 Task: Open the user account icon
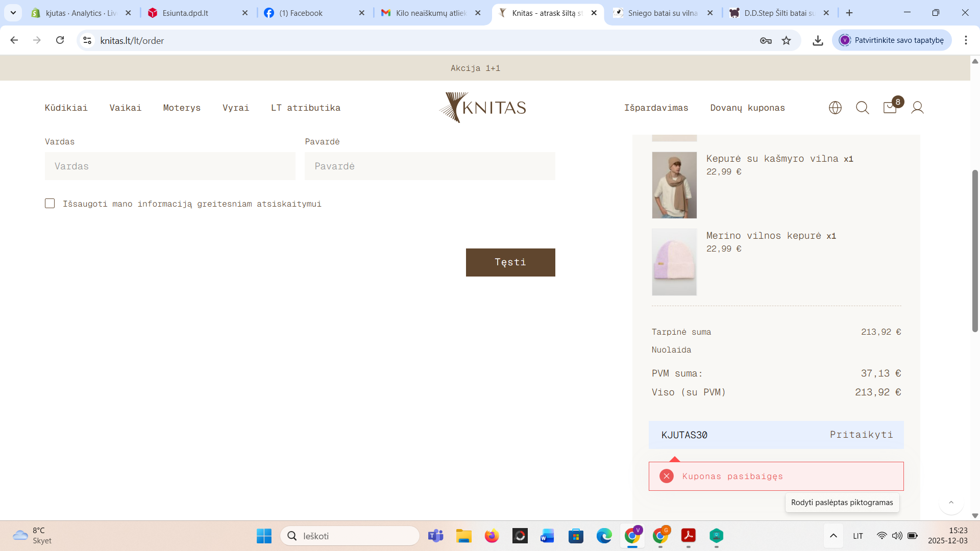tap(917, 108)
